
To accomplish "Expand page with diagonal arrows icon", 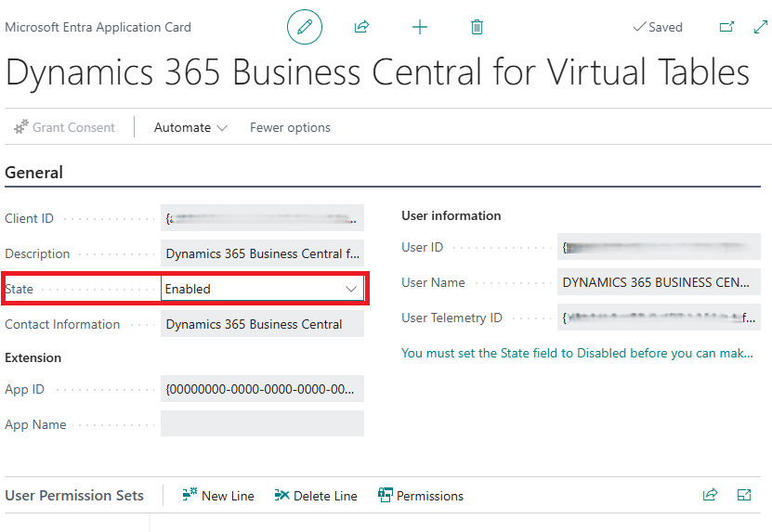I will (761, 27).
